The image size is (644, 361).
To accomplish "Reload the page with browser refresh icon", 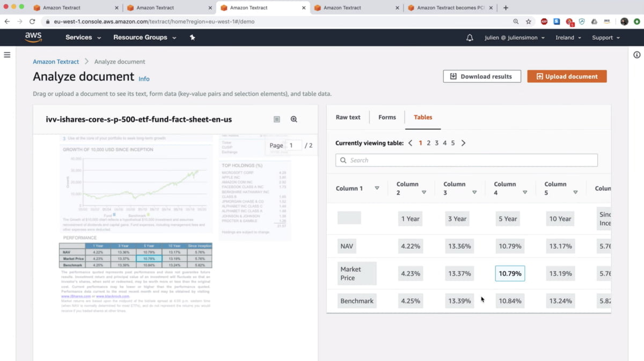I will click(x=32, y=21).
